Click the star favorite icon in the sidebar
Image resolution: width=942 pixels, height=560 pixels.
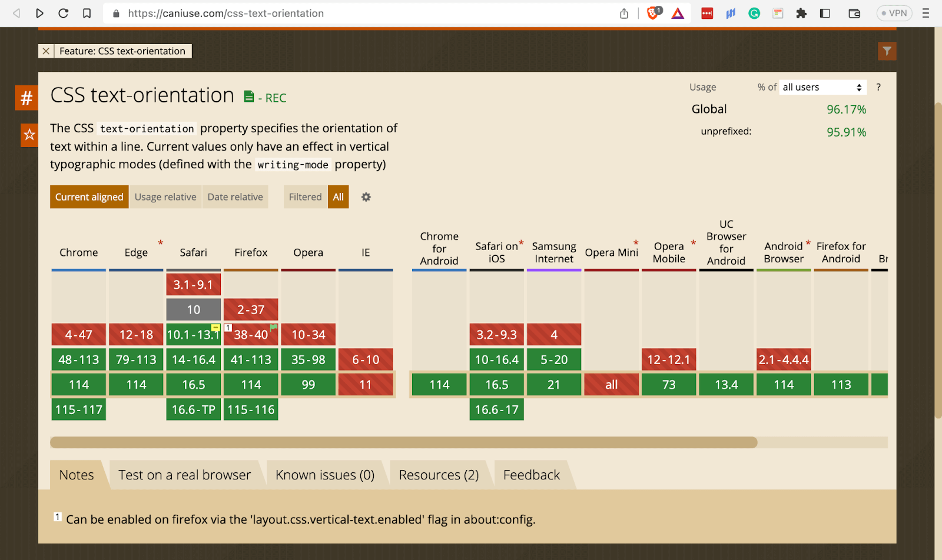(28, 135)
